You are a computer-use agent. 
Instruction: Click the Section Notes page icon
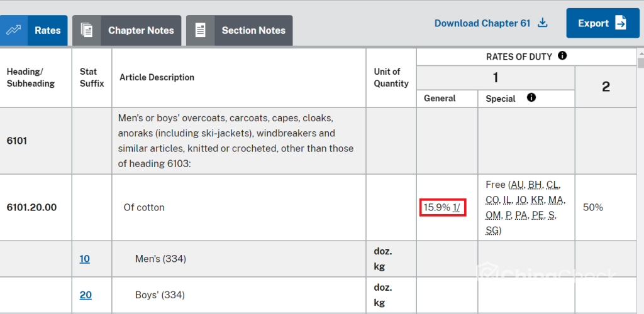pos(201,30)
